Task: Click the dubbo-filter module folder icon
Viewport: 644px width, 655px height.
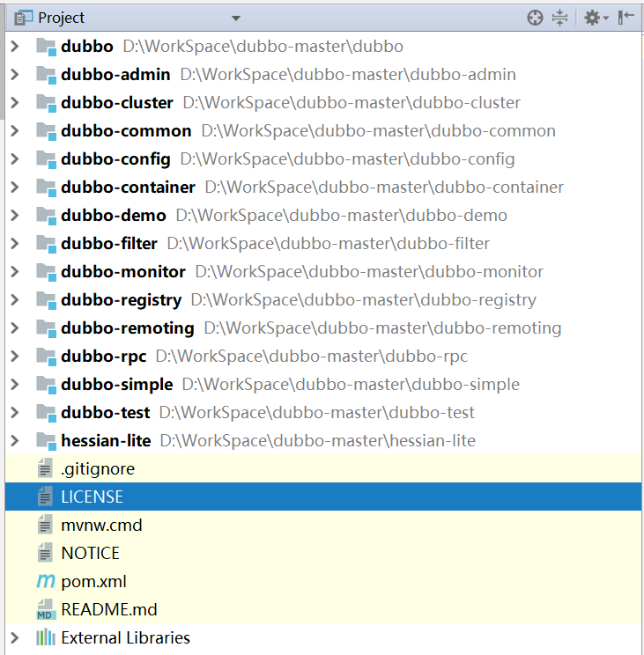Action: [46, 244]
